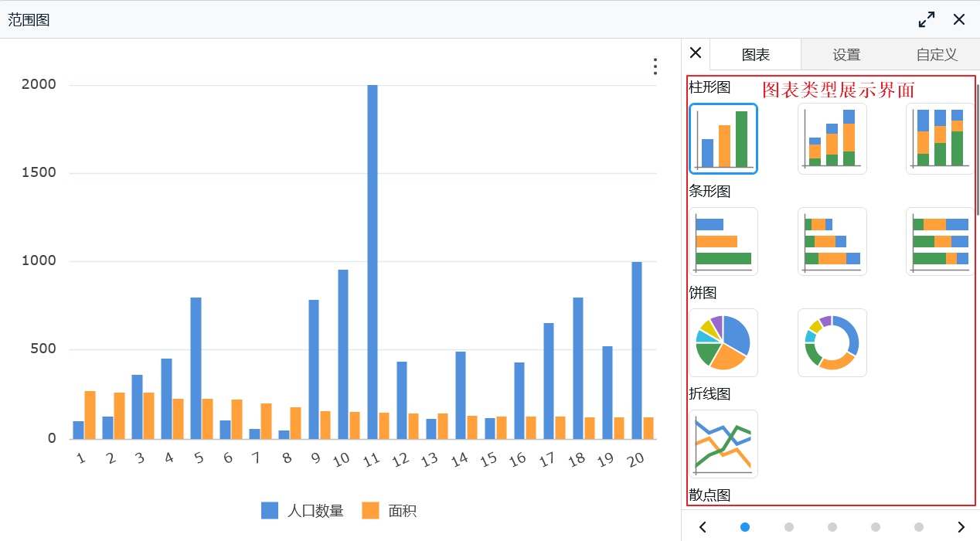Select the percentage stacked bar chart
Screen dimensions: 980x541
[940, 241]
